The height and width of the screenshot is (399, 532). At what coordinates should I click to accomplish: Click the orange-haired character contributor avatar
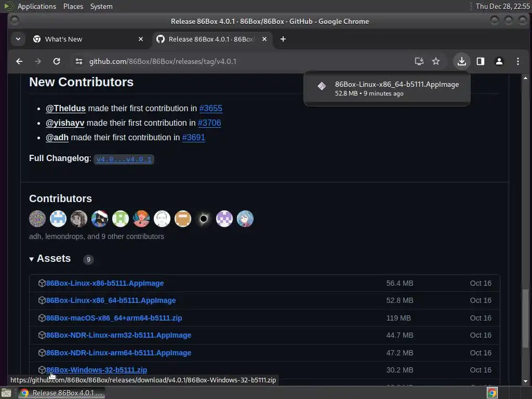[x=141, y=219]
